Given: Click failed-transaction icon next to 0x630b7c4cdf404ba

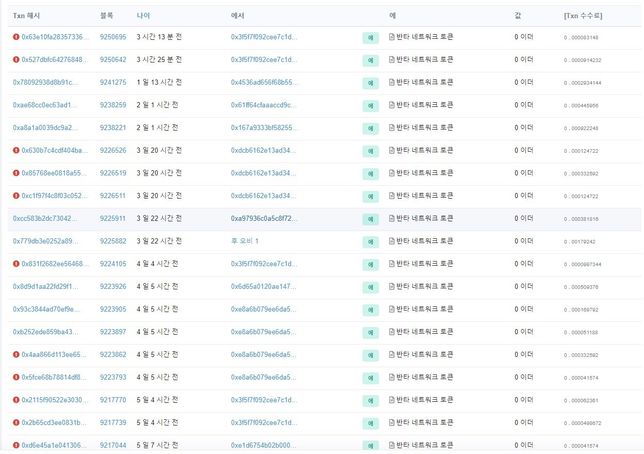Looking at the screenshot, I should pyautogui.click(x=16, y=150).
